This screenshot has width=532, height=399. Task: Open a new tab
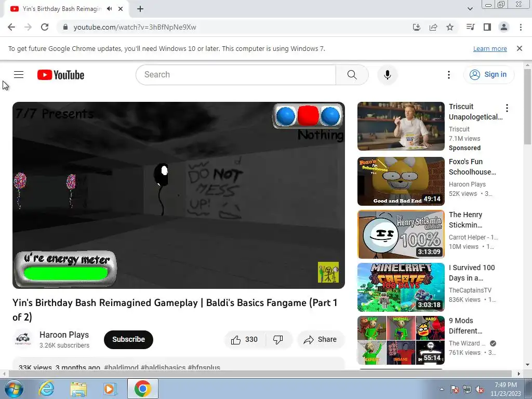coord(140,9)
